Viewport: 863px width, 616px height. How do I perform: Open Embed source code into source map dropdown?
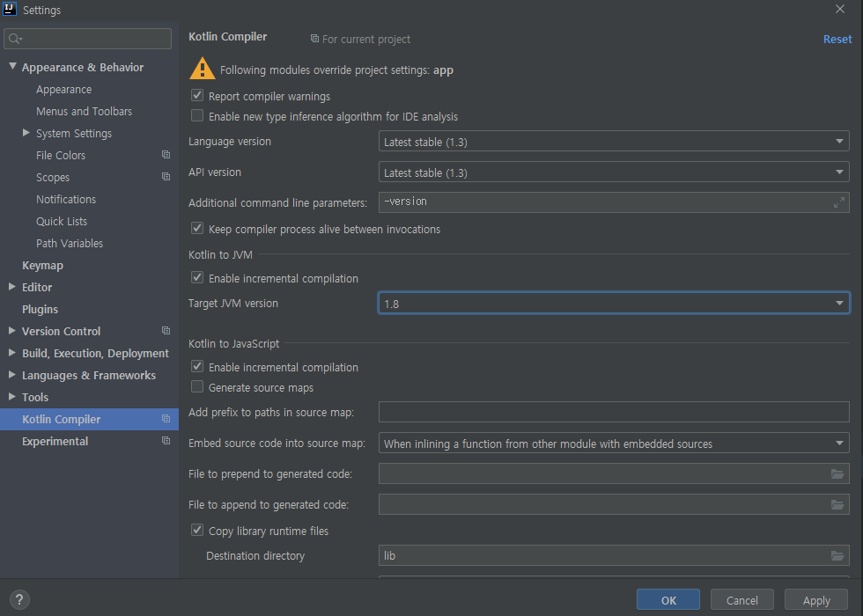click(614, 443)
